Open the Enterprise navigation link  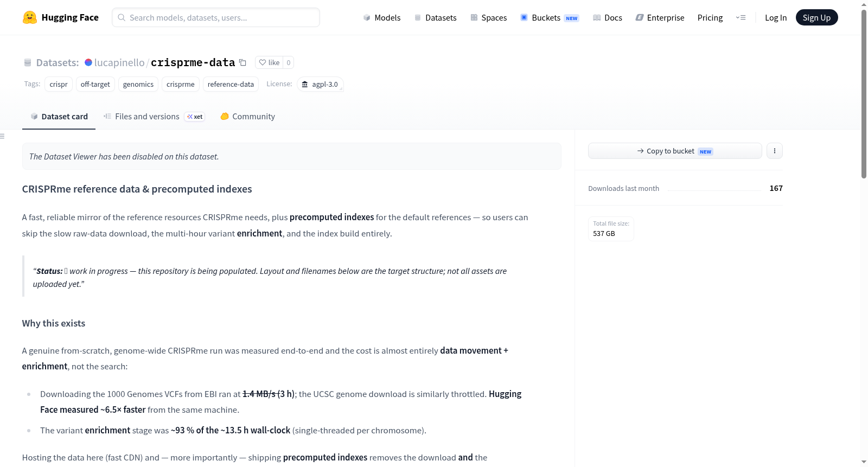tap(660, 17)
